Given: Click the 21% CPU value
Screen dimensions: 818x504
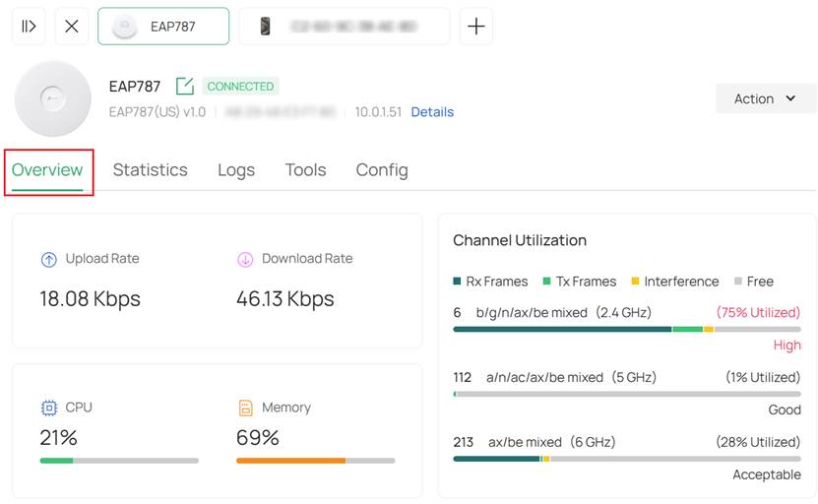Looking at the screenshot, I should tap(58, 438).
